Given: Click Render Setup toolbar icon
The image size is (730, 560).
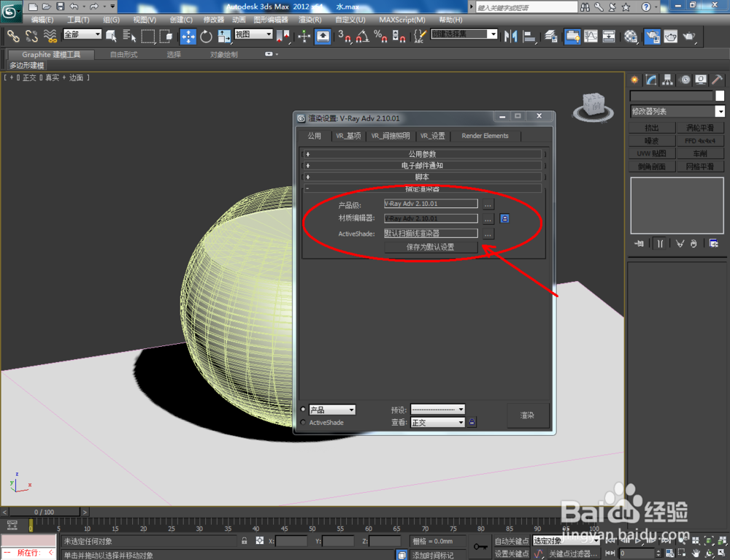Looking at the screenshot, I should click(652, 36).
